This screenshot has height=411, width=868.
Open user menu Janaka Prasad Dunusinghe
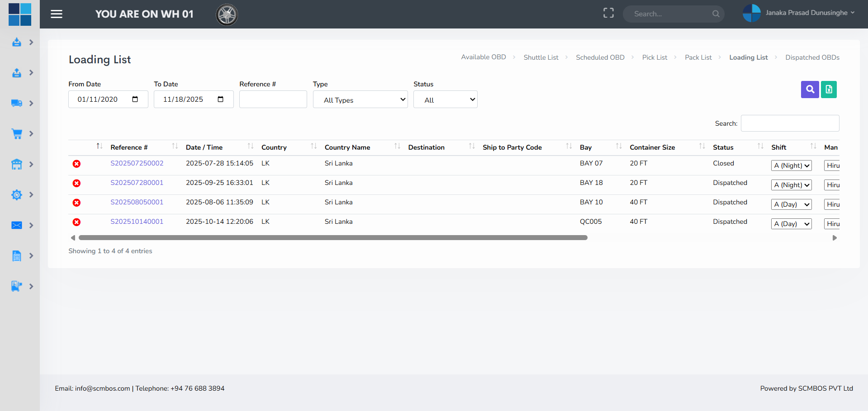coord(799,13)
